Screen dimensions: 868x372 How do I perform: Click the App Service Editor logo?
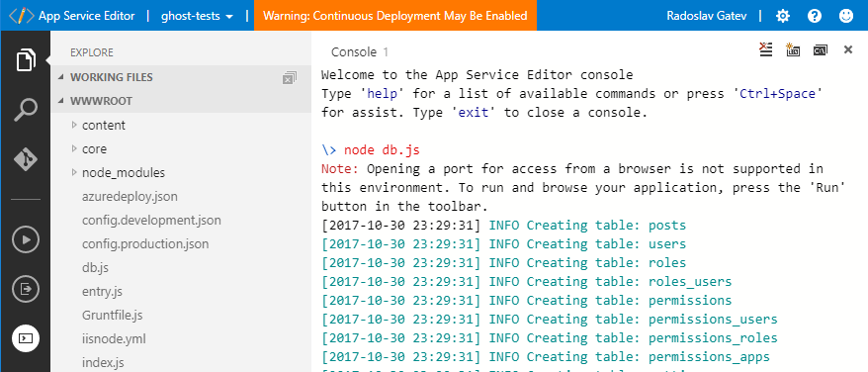point(22,16)
